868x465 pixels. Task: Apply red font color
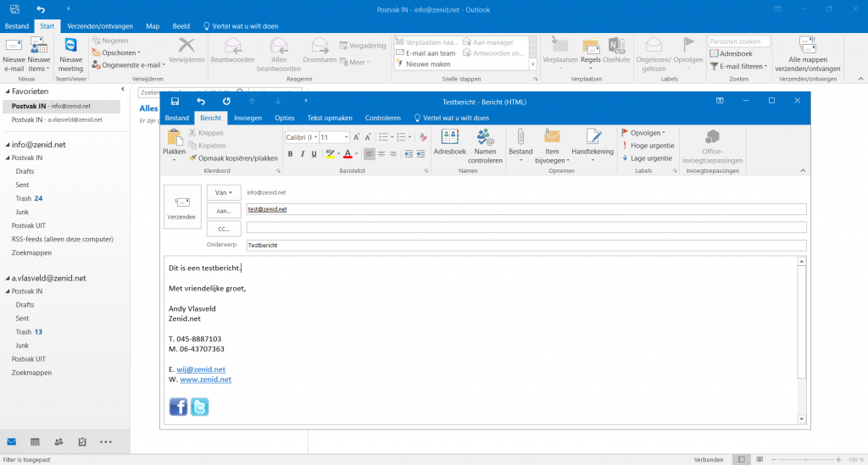[348, 153]
